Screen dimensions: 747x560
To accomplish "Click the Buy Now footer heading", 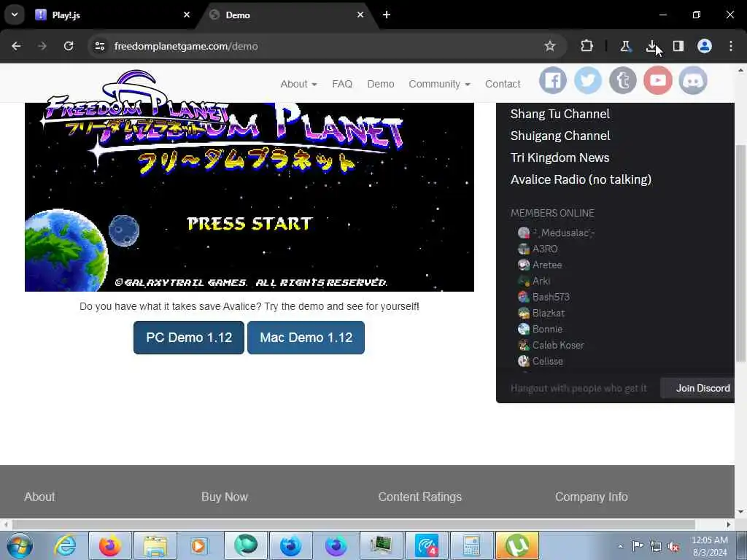I will [225, 497].
